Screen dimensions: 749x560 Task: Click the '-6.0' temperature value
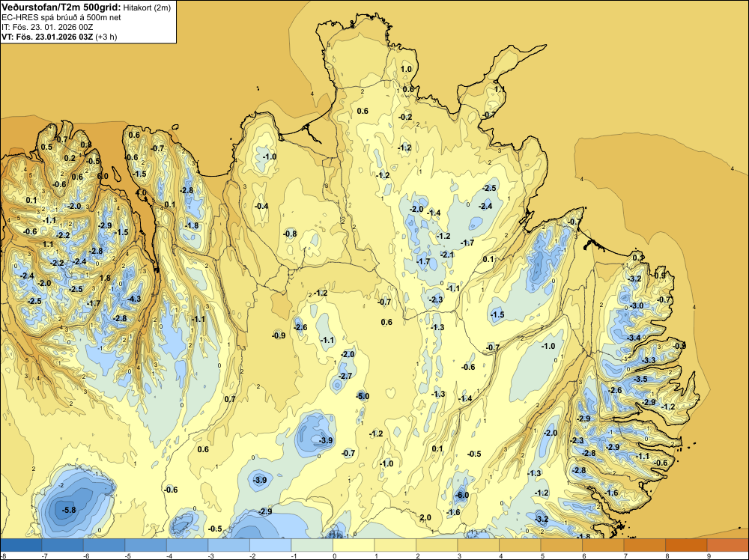462,495
